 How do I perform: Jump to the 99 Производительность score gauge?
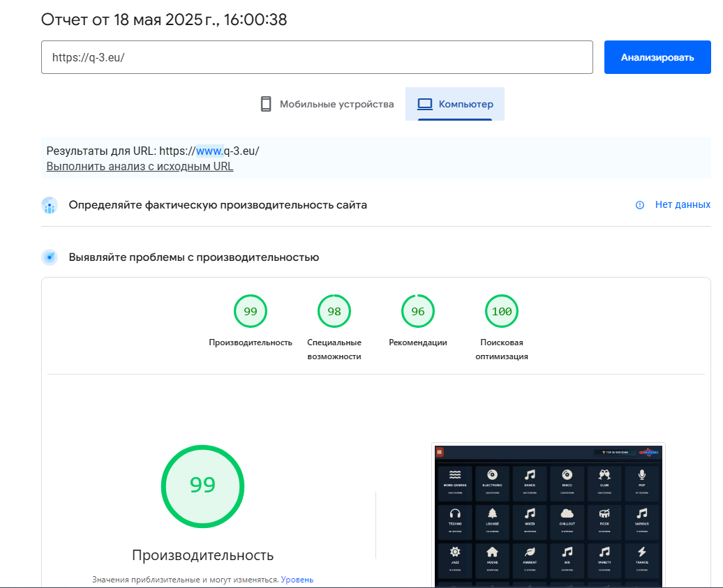(x=251, y=311)
